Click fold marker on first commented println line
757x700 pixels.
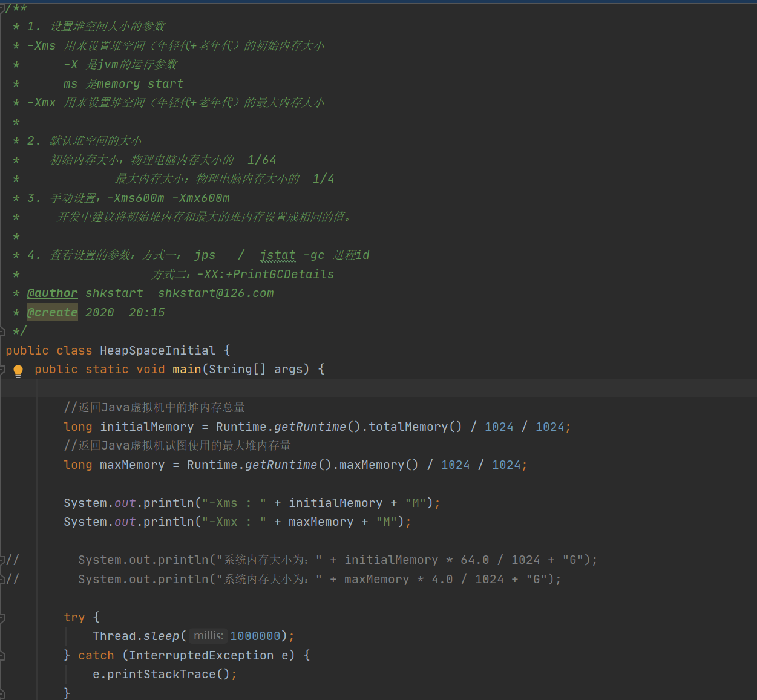pos(2,560)
